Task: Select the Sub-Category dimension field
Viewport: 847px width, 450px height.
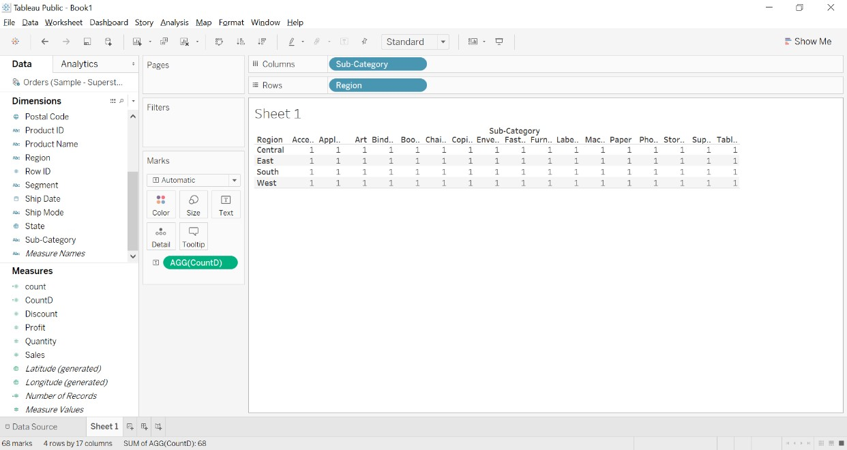Action: point(50,240)
